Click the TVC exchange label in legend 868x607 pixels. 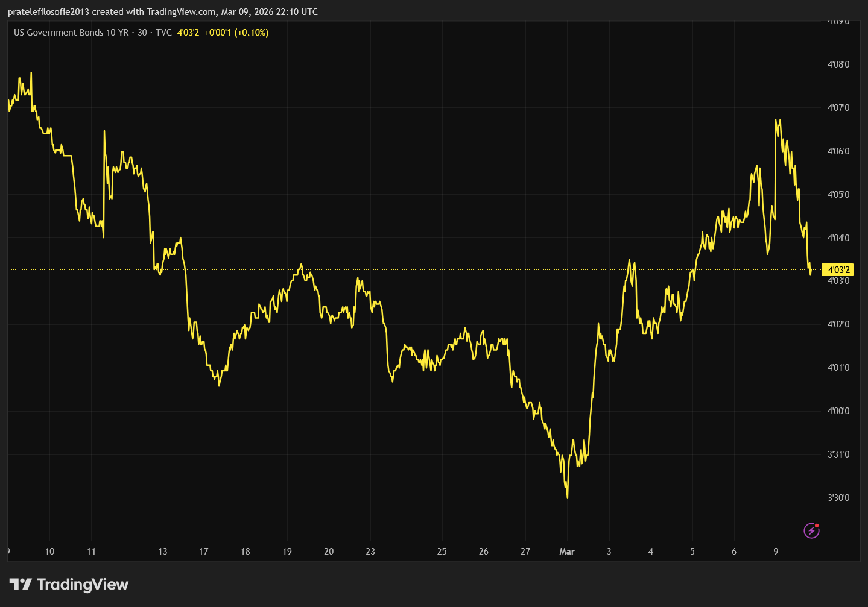[163, 33]
